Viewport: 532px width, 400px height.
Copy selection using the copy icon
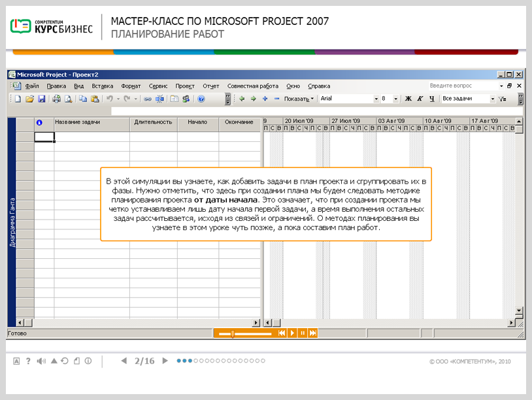[x=83, y=99]
